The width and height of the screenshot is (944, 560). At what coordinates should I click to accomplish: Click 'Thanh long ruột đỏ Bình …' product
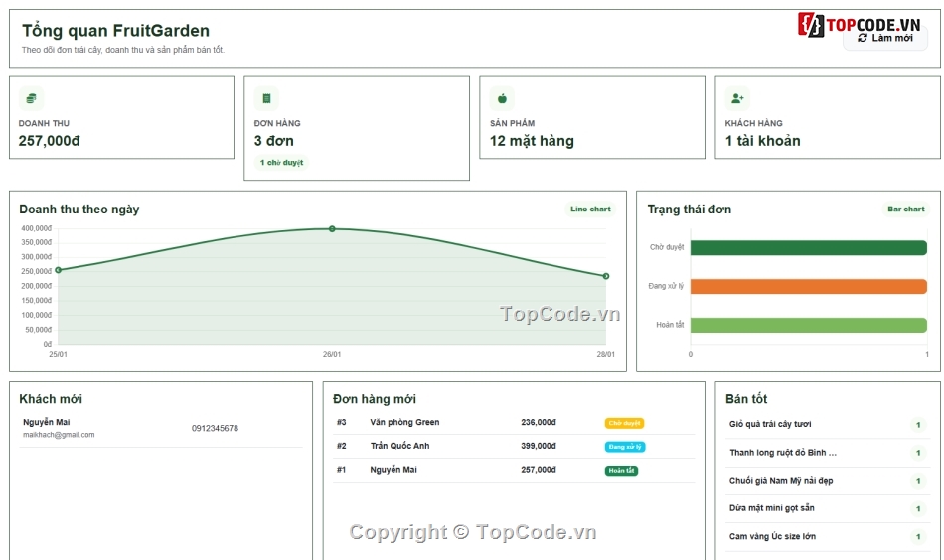(x=783, y=453)
